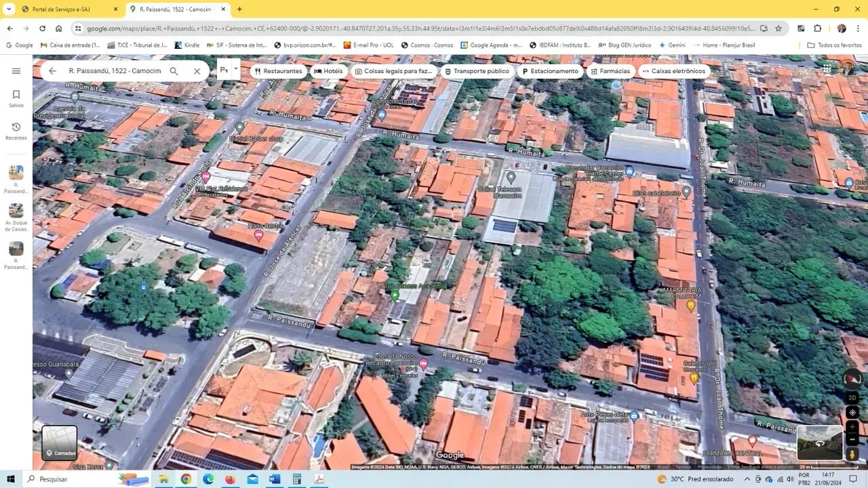The image size is (868, 488).
Task: Open the Recentes history panel
Action: tap(16, 131)
